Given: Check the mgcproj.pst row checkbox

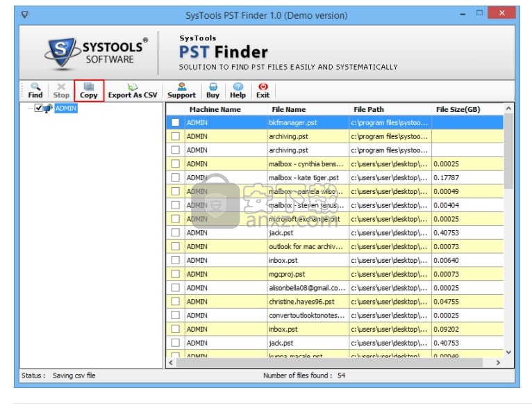Looking at the screenshot, I should (x=176, y=274).
